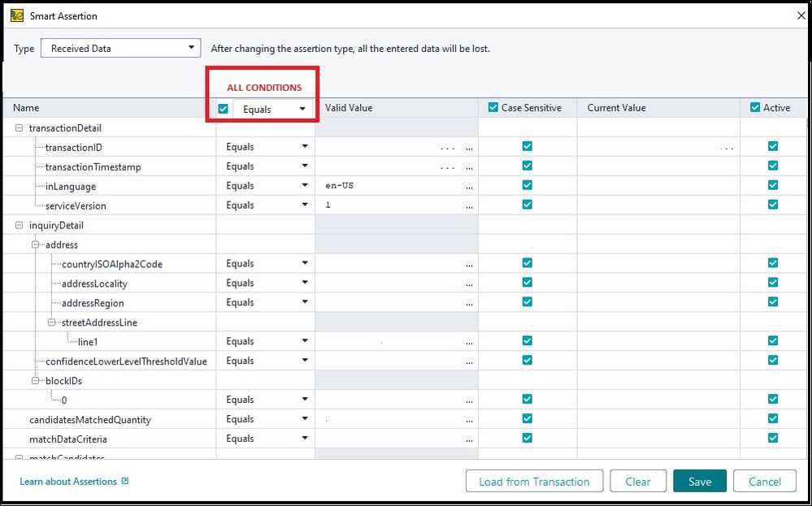This screenshot has height=506, width=812.
Task: Uncheck the Active header checkbox
Action: (x=756, y=108)
